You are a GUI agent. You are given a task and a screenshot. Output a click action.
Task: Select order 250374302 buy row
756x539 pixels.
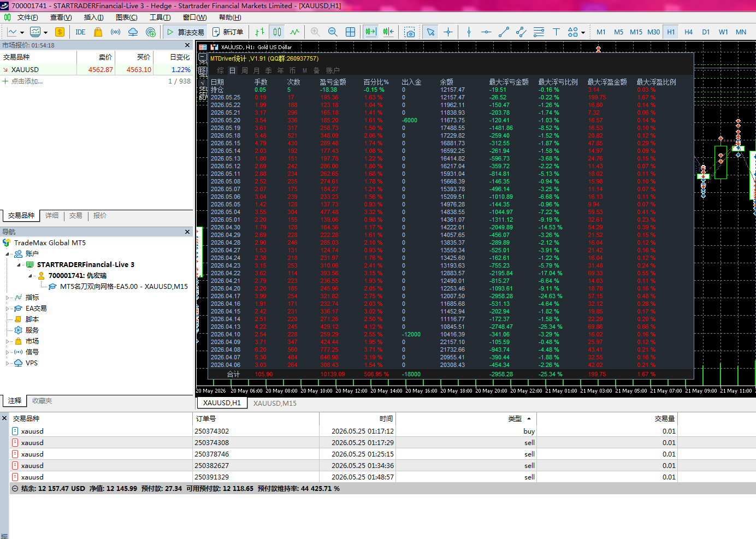click(x=382, y=431)
